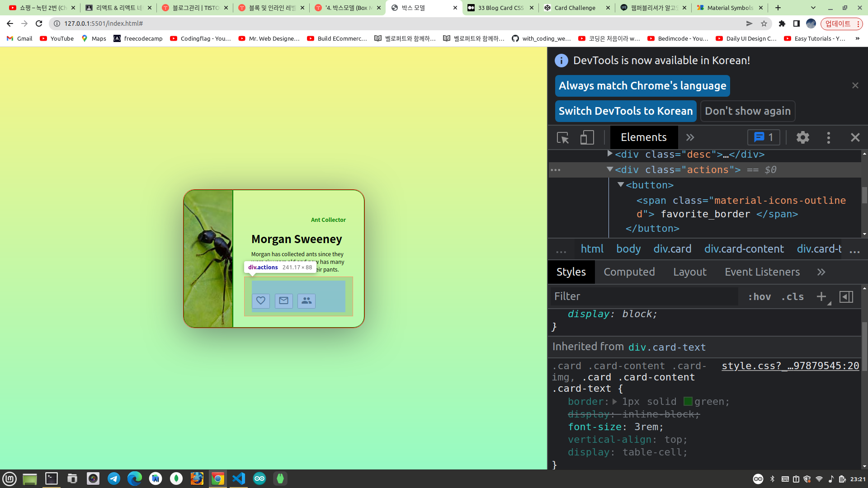The image size is (868, 488).
Task: Expand the border shorthand property triangle
Action: pyautogui.click(x=615, y=401)
